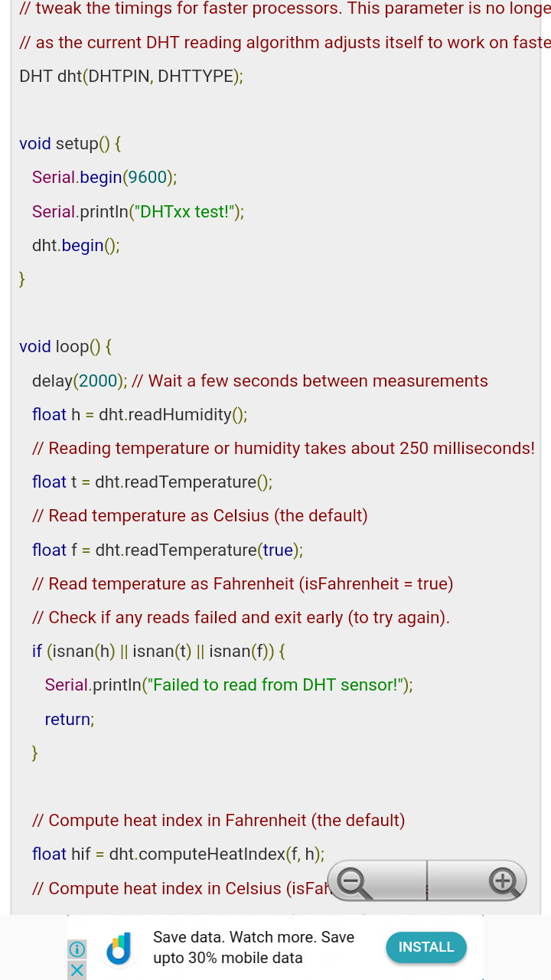
Task: Click the "Failed to read from DHT sensor!" line
Action: [228, 684]
